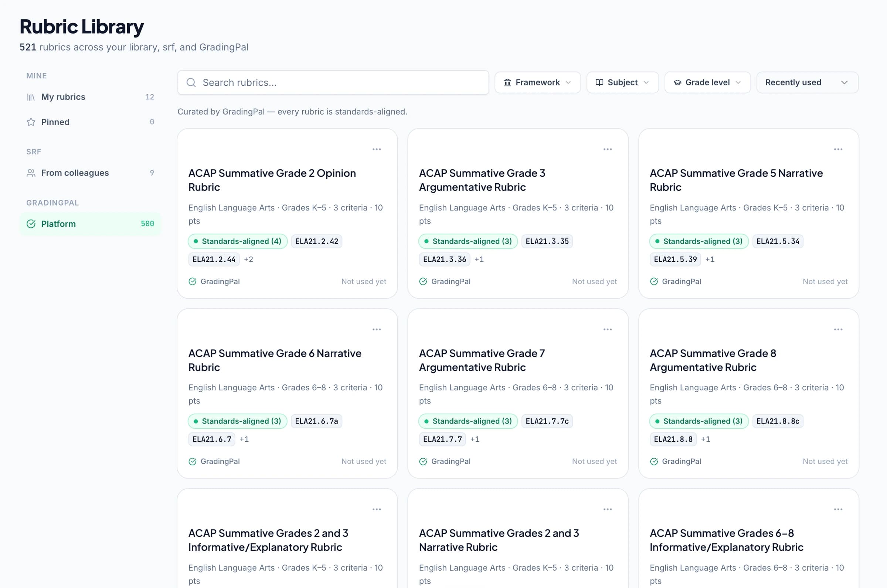This screenshot has width=887, height=588.
Task: Click the ELA21.2.44 standard tag
Action: click(x=214, y=259)
